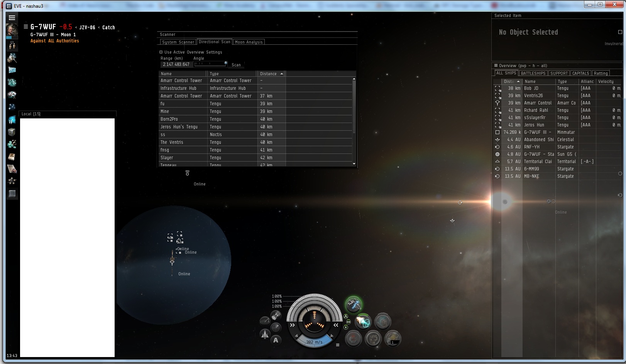626x364 pixels.
Task: Activate the green-highlighted ship module
Action: coord(354,305)
